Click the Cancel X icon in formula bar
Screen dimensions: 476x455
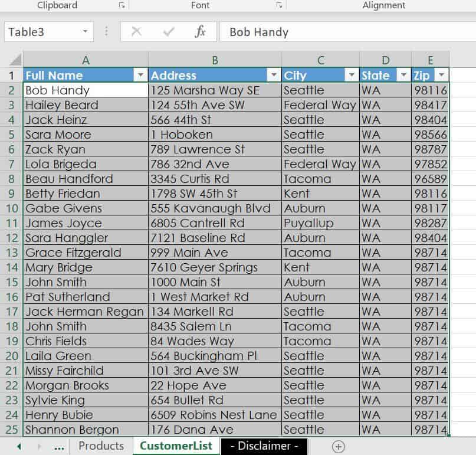pos(137,32)
